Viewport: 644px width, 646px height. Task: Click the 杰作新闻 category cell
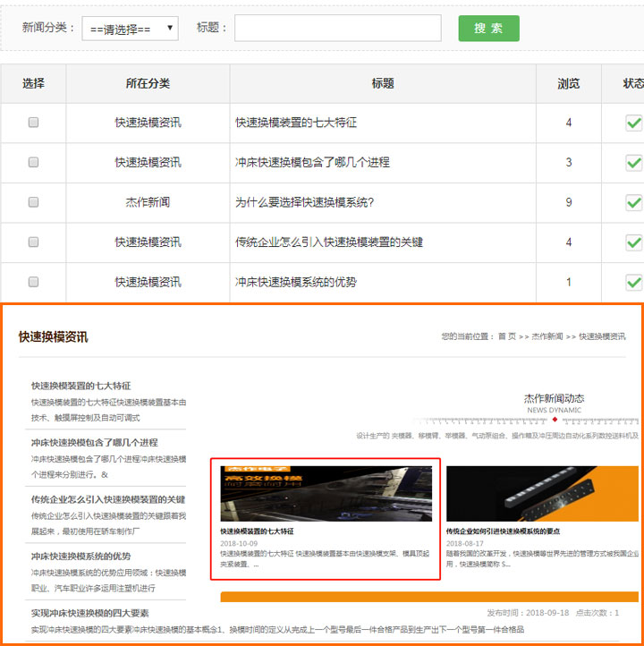pos(148,202)
